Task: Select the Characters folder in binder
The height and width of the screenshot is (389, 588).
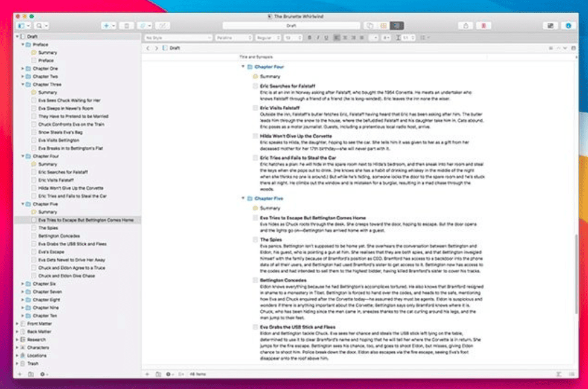Action: coord(38,347)
